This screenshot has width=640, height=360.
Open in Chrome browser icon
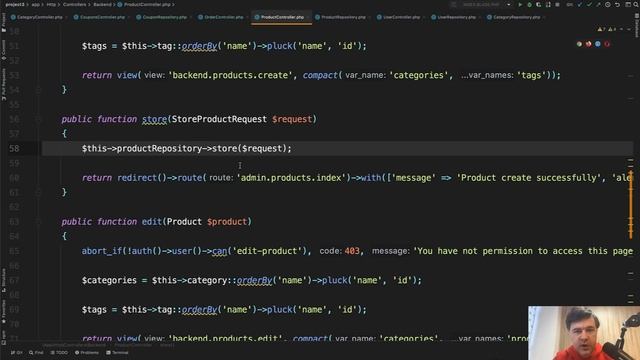click(x=579, y=44)
